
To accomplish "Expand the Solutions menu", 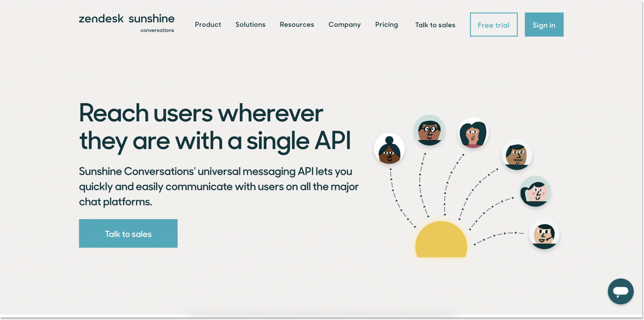I will click(x=250, y=25).
